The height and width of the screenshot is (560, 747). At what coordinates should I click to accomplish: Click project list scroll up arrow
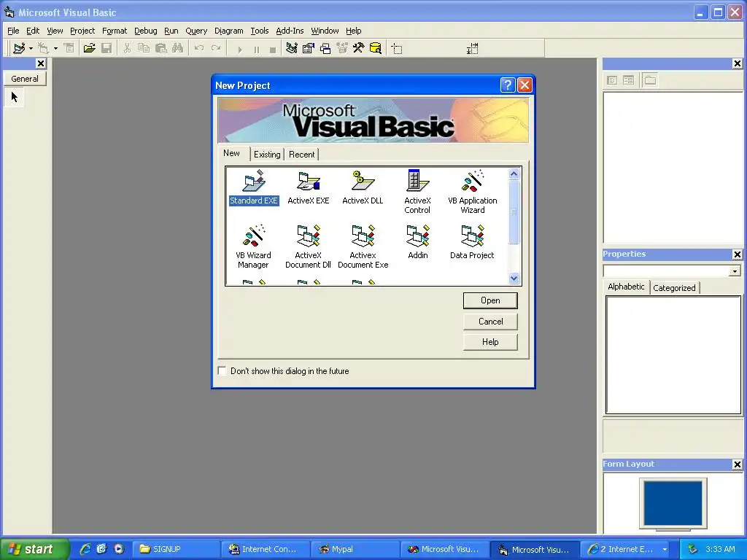click(x=514, y=174)
